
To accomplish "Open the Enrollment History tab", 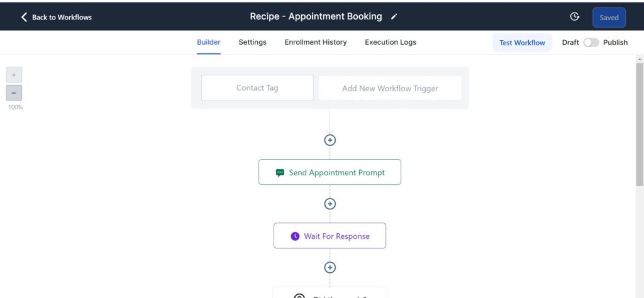I will click(x=315, y=42).
